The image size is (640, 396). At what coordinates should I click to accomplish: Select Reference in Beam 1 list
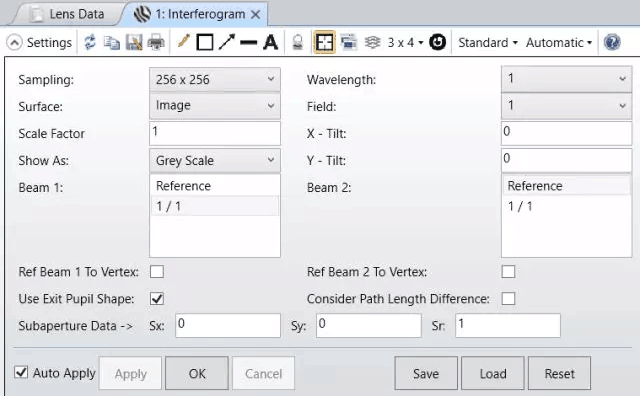tap(215, 186)
